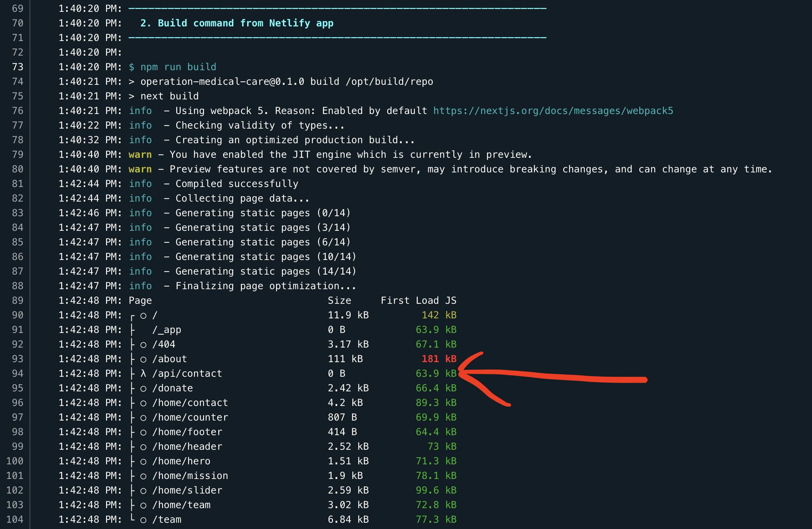Screen dimensions: 812x529
Task: Click 'Generating static pages (3/14)' line
Action: point(263,228)
